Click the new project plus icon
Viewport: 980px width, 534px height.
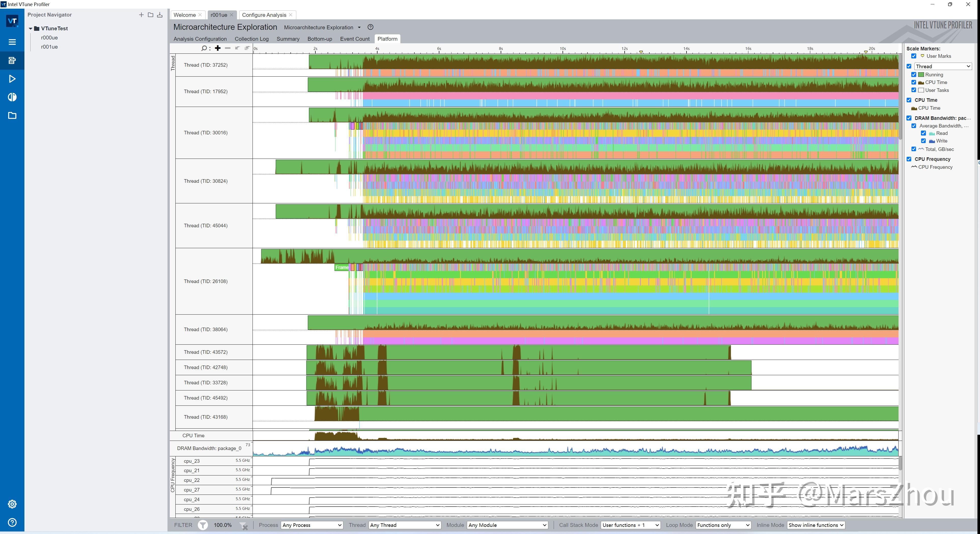(141, 15)
